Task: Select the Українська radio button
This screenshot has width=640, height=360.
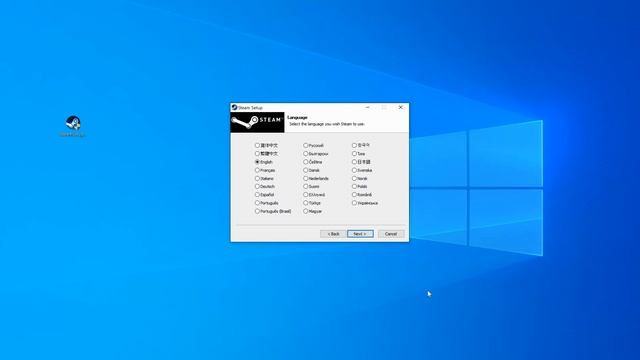Action: pyautogui.click(x=354, y=203)
